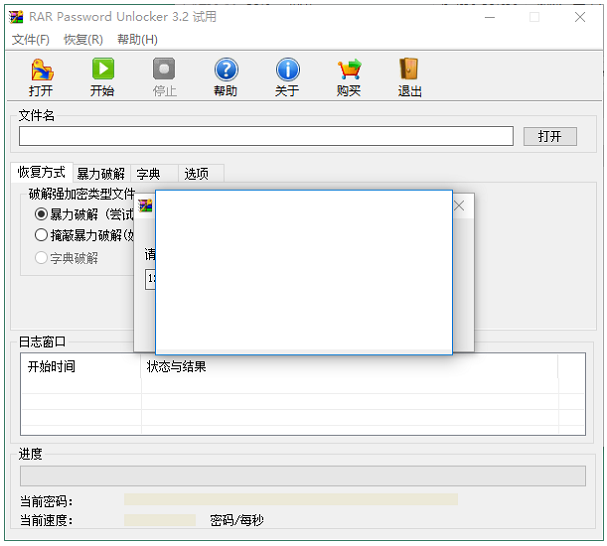The image size is (607, 546).
Task: Show About info with the 关于 icon
Action: click(287, 77)
